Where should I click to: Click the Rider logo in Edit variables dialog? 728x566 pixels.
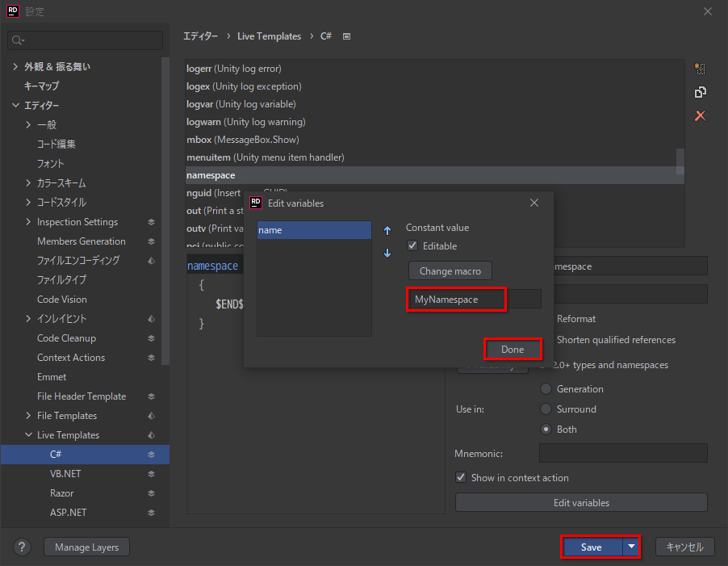pos(256,203)
